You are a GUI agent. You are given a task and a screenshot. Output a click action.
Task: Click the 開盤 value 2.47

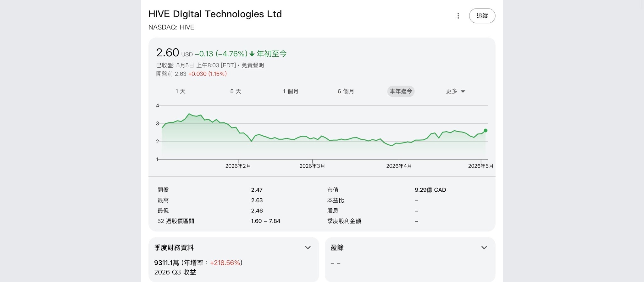tap(257, 190)
